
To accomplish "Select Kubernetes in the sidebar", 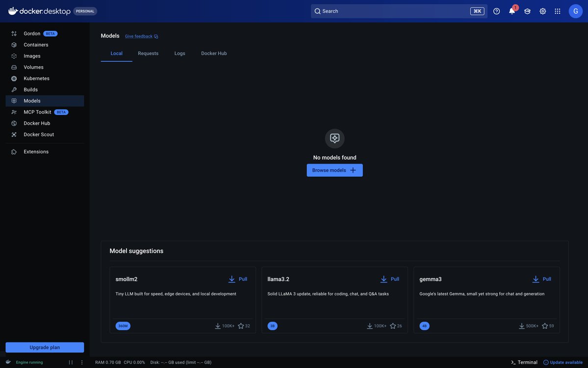I will point(45,79).
